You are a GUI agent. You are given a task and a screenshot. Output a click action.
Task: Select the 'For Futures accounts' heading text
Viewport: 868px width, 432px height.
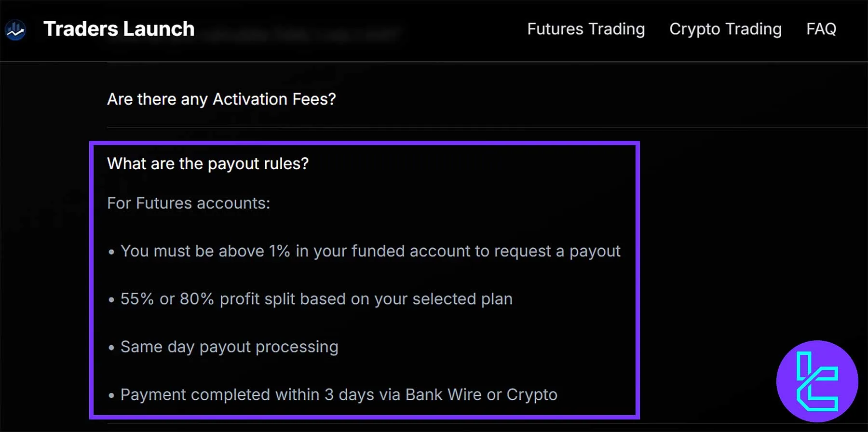point(189,203)
